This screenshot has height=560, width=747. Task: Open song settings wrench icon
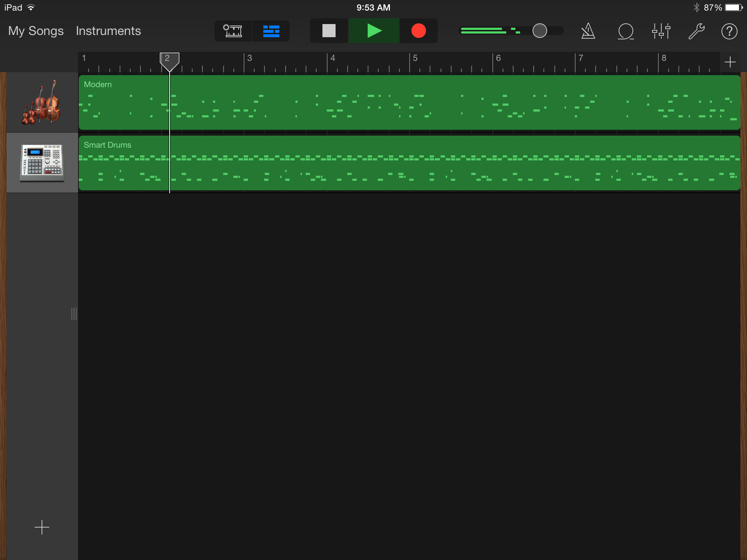(696, 31)
